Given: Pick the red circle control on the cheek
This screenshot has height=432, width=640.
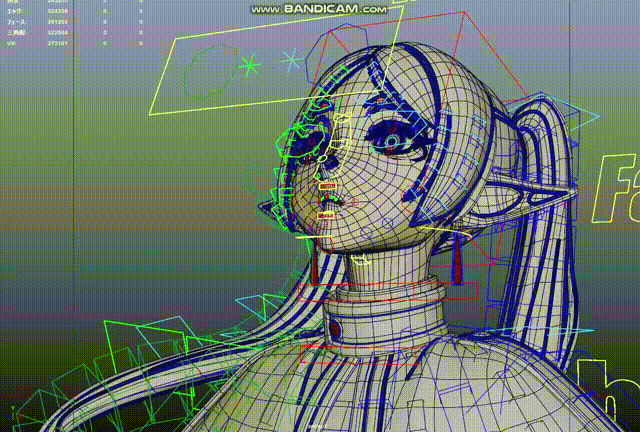Looking at the screenshot, I should 354,202.
